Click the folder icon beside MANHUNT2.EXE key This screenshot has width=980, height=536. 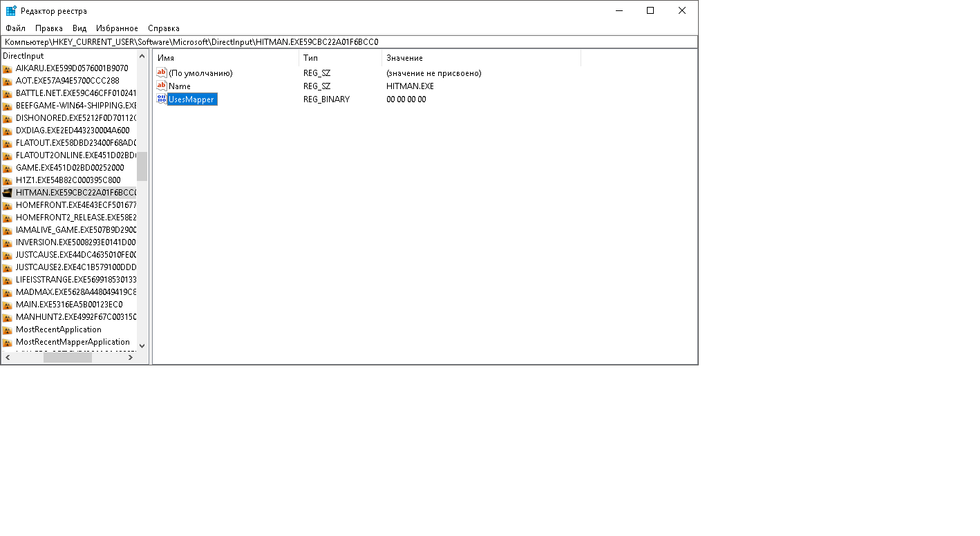pos(8,317)
